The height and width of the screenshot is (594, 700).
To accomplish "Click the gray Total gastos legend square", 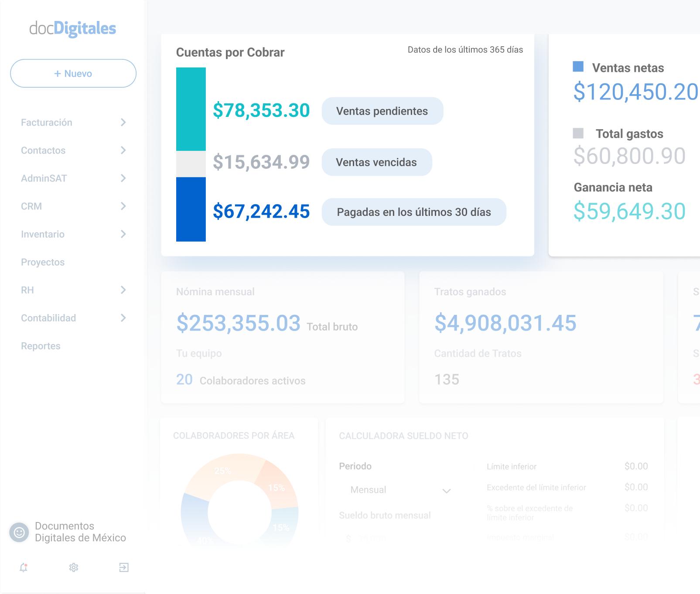I will click(x=578, y=133).
